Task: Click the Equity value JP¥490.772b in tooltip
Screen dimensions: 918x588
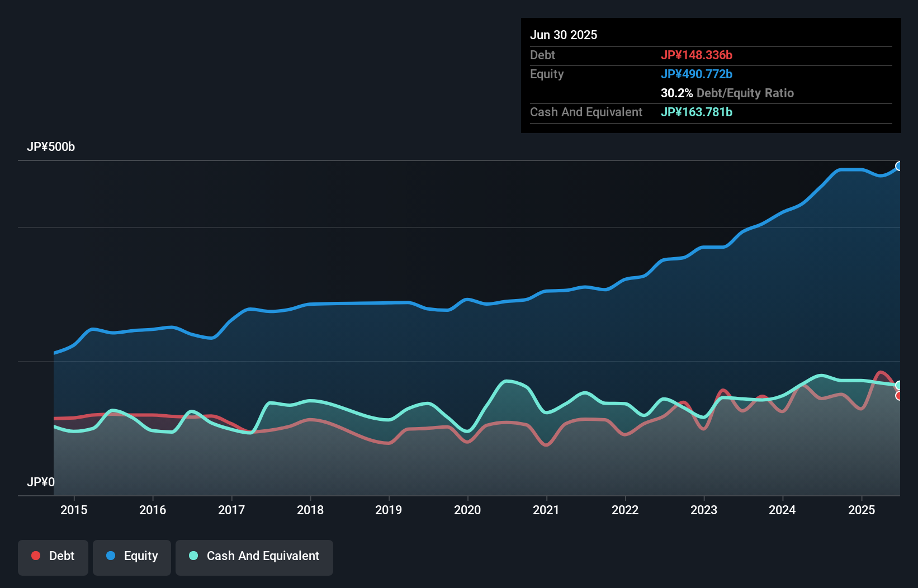Action: coord(696,74)
